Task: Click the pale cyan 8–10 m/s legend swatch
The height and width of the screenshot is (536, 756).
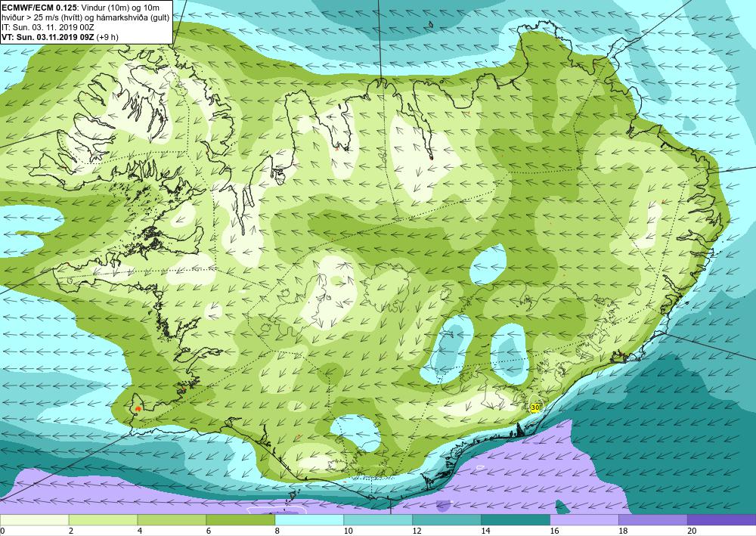Action: [309, 520]
